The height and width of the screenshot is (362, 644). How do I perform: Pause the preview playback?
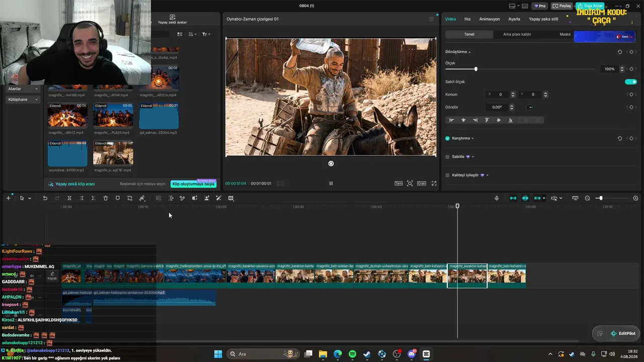(x=331, y=184)
